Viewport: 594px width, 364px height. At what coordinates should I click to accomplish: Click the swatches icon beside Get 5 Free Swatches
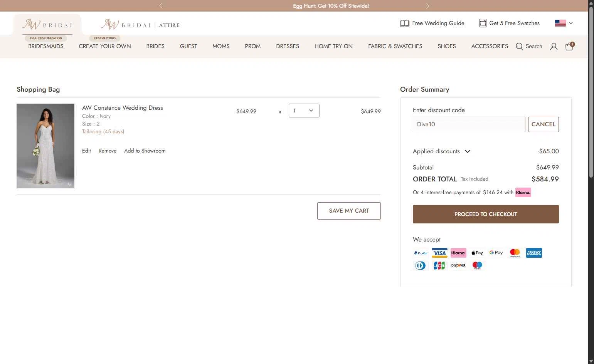click(x=483, y=23)
